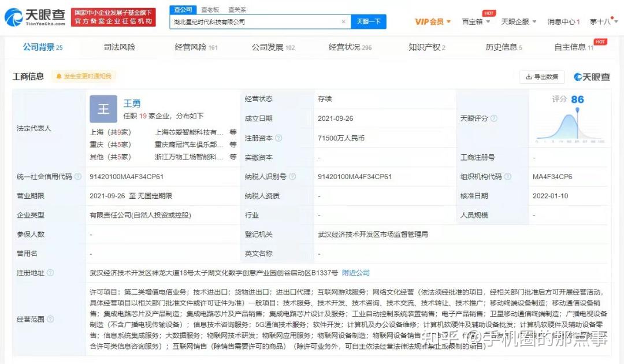Click the 86 score value

click(x=577, y=99)
